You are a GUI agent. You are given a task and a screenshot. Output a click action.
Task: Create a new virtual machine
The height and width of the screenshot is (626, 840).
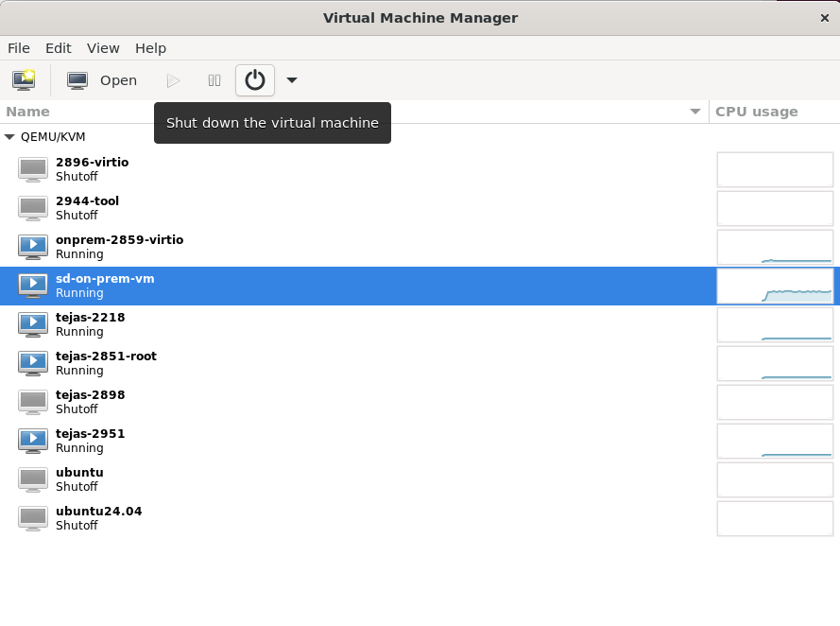point(25,80)
